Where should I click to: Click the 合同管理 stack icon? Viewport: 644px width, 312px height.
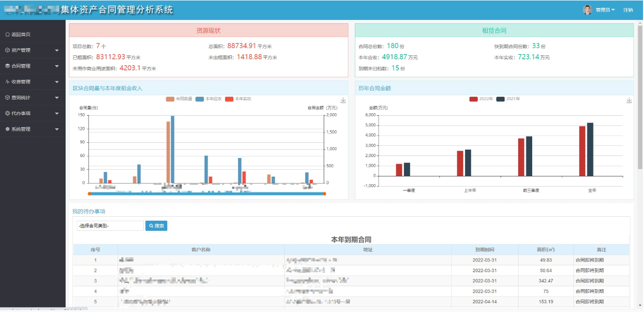click(x=7, y=66)
